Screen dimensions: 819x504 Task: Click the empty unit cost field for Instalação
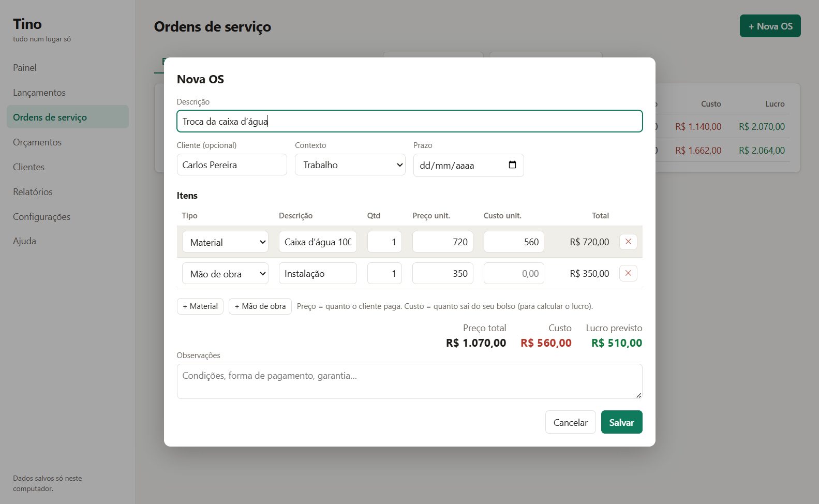tap(514, 273)
